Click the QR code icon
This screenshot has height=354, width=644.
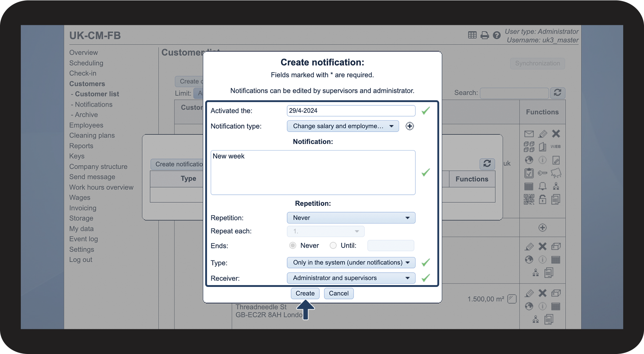[529, 199]
